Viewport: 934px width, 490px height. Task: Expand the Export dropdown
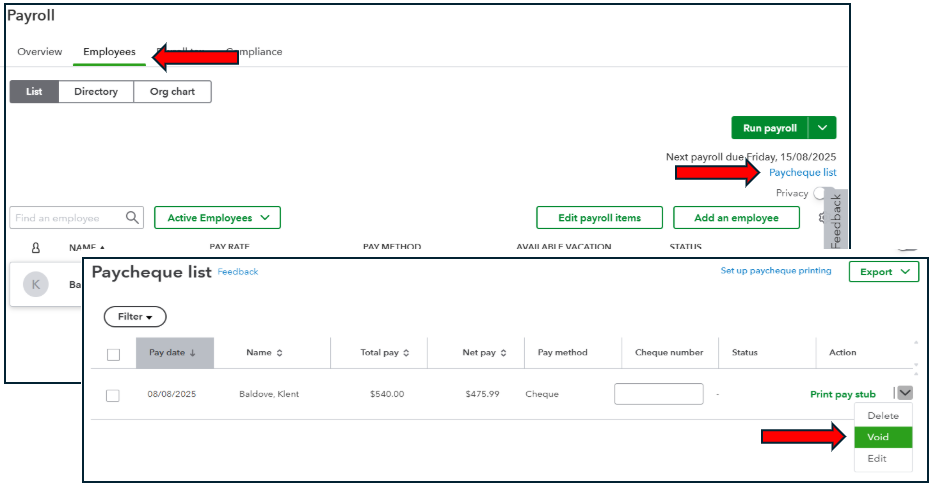(x=884, y=271)
